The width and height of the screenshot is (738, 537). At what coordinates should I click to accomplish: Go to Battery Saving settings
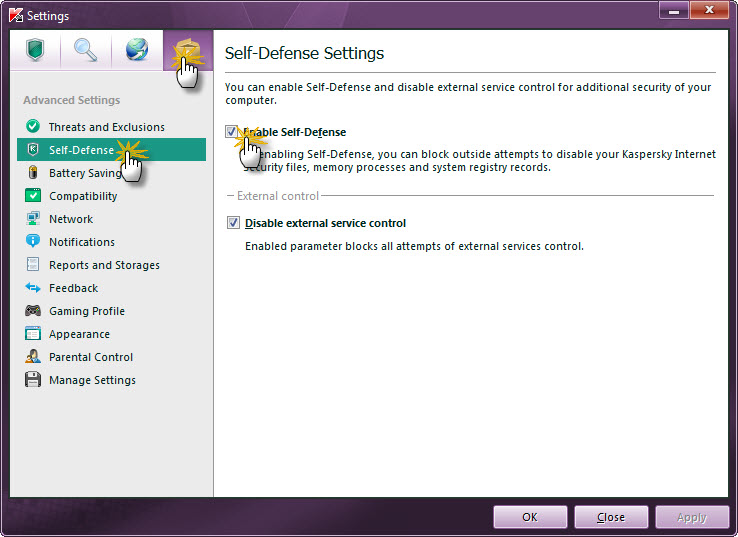coord(112,173)
